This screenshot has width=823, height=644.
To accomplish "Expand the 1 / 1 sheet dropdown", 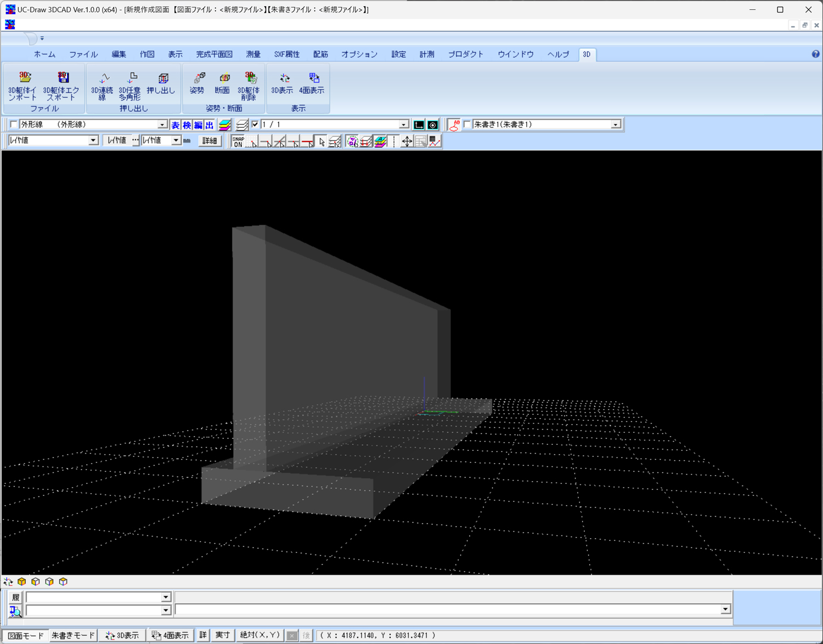I will click(x=404, y=125).
